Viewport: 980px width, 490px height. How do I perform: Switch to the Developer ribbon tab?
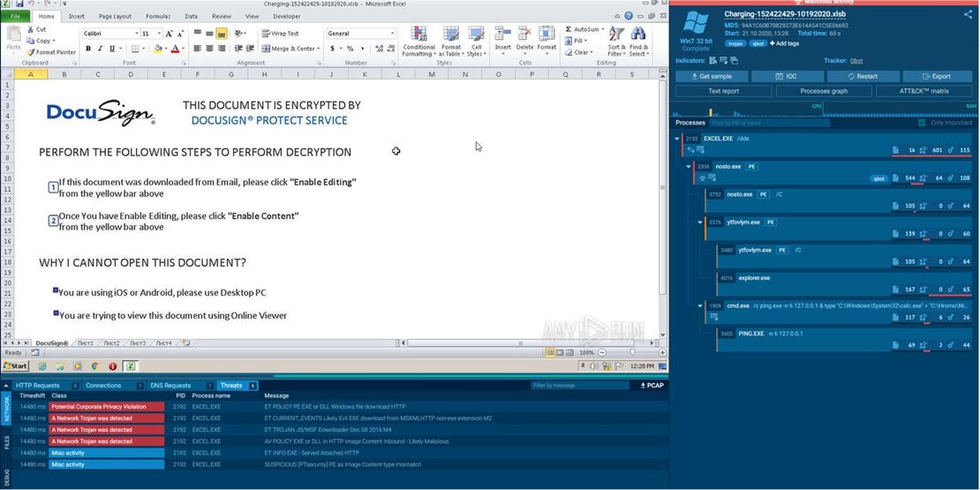click(x=287, y=16)
